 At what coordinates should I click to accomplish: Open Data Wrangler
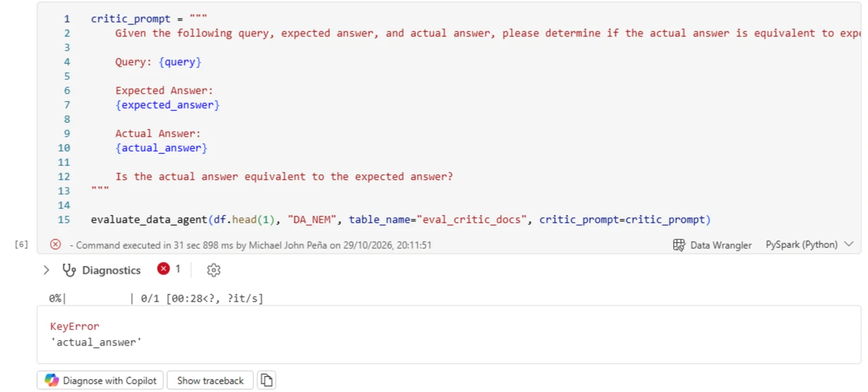(x=712, y=245)
